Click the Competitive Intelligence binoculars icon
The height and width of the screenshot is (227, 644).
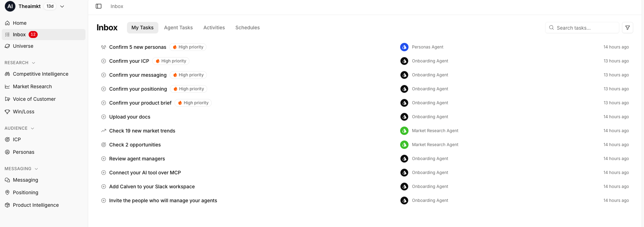coord(7,74)
